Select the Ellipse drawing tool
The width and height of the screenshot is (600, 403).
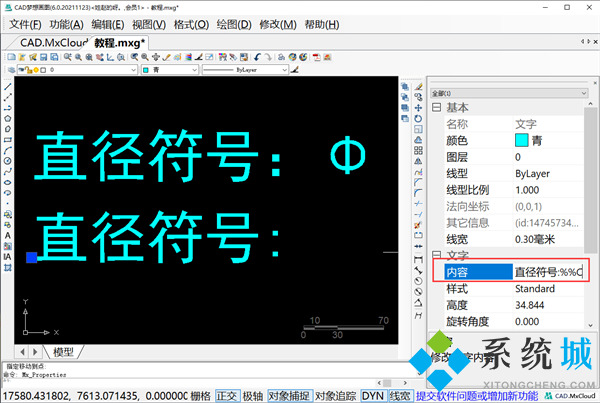[7, 183]
